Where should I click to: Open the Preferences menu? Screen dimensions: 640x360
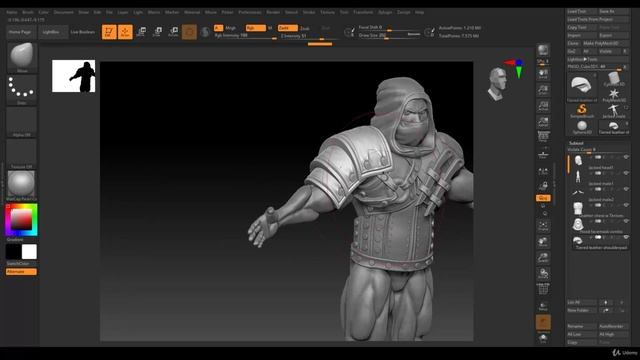click(x=250, y=12)
